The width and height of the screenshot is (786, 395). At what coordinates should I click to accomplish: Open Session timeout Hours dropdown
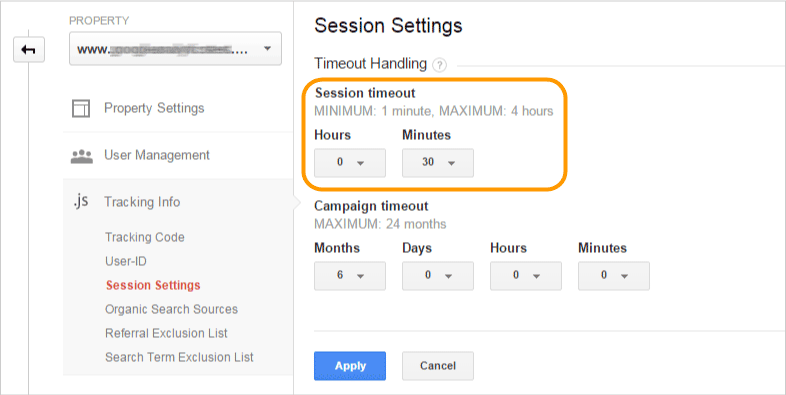350,162
